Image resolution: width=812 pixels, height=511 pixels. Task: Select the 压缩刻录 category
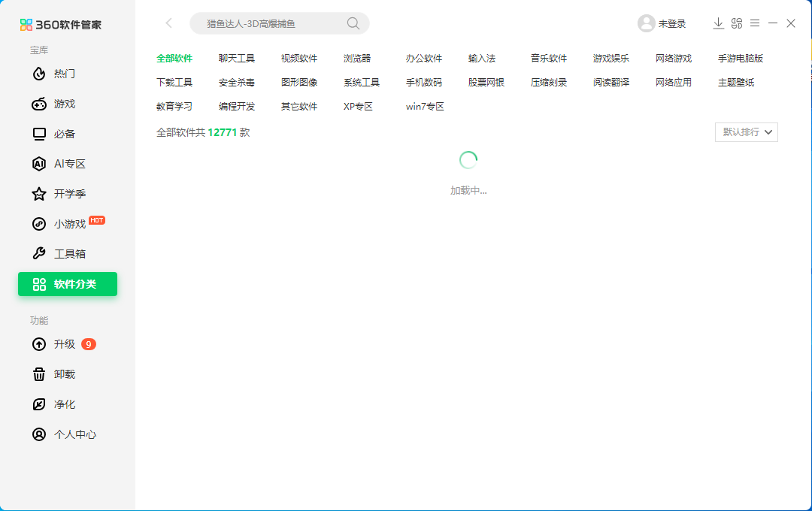549,83
